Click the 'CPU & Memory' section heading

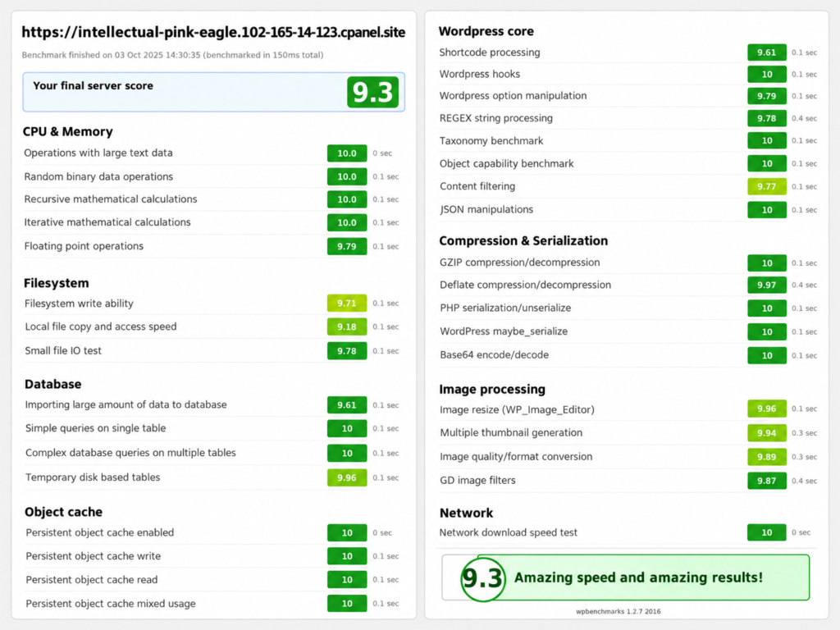67,132
